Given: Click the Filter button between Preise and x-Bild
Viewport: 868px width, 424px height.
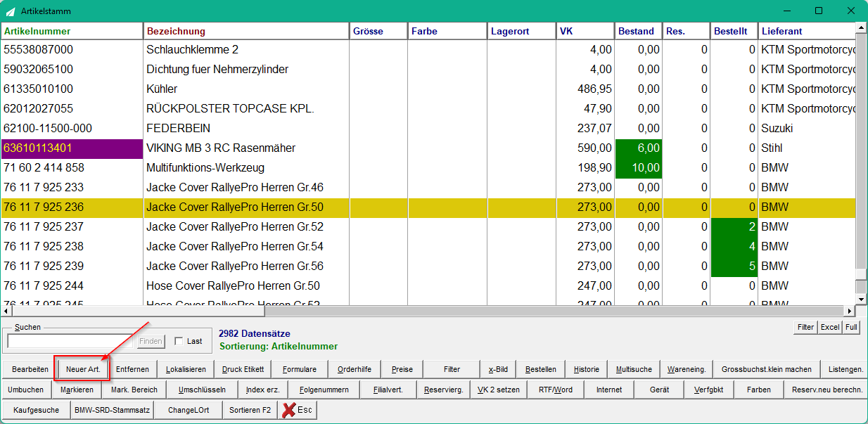Looking at the screenshot, I should tap(452, 369).
